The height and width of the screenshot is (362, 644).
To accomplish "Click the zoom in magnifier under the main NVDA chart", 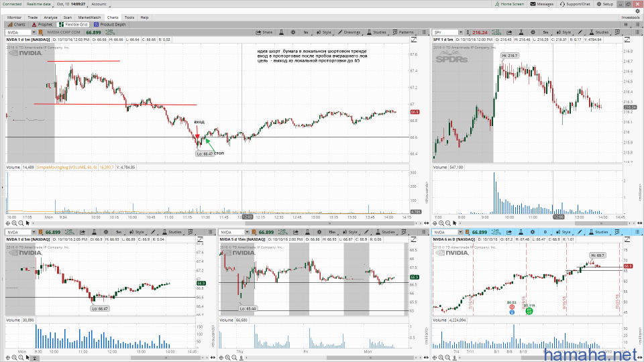I will [x=14, y=223].
